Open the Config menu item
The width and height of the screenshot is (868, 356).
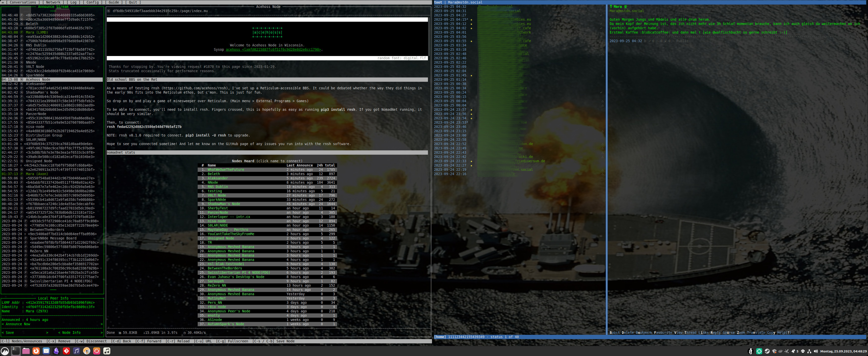[x=93, y=2]
